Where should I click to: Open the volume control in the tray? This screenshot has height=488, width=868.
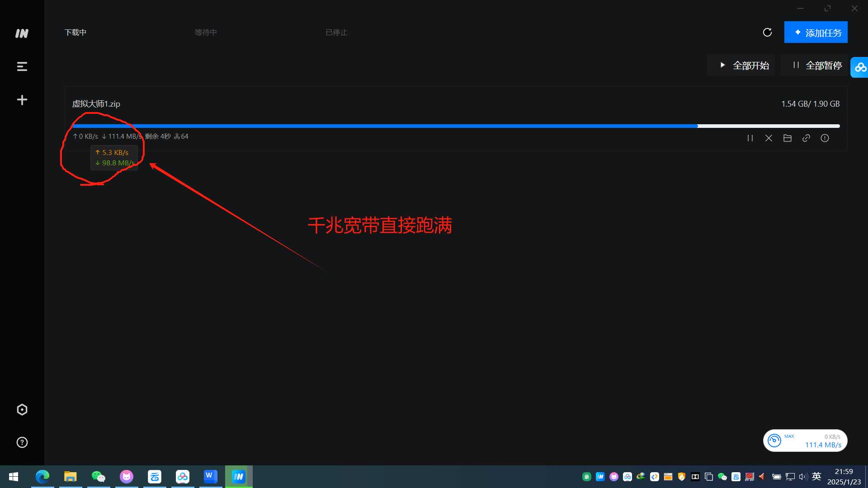803,477
